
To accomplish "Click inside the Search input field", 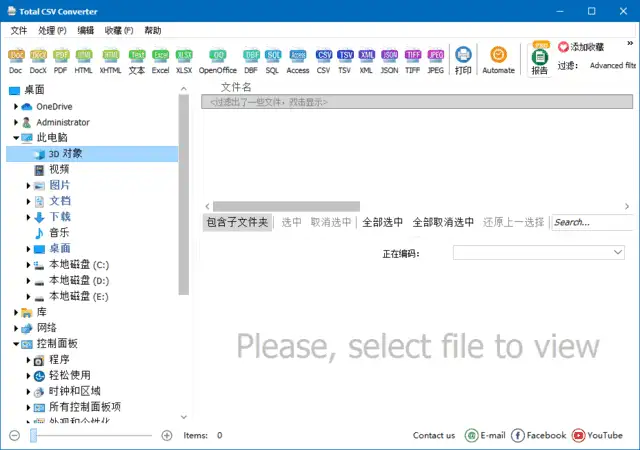I will (590, 222).
